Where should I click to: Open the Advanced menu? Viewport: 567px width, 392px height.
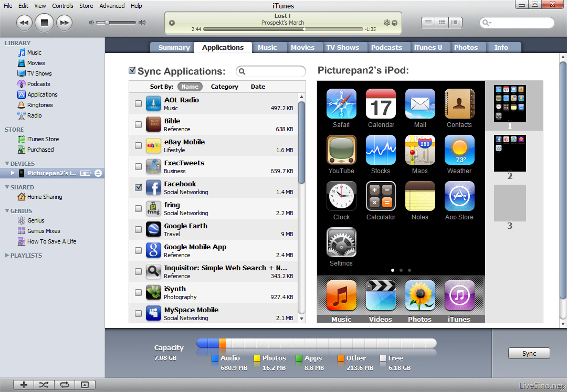[x=112, y=6]
